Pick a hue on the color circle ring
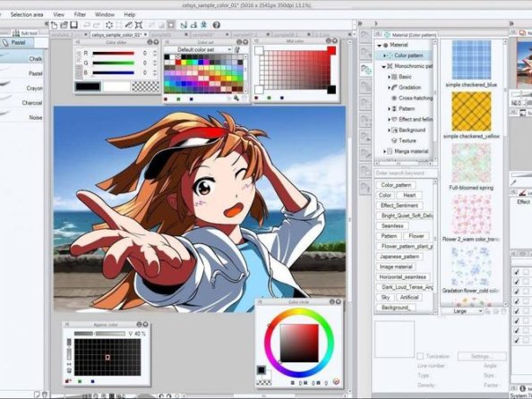Image resolution: width=532 pixels, height=399 pixels. pos(298,312)
